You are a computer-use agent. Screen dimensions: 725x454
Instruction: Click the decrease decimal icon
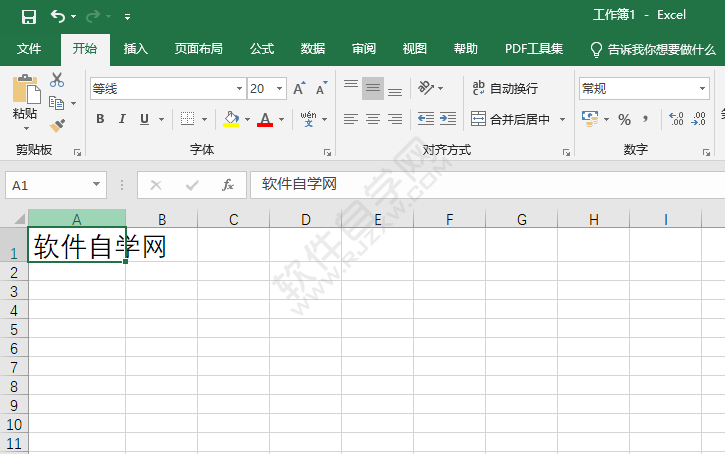[698, 119]
